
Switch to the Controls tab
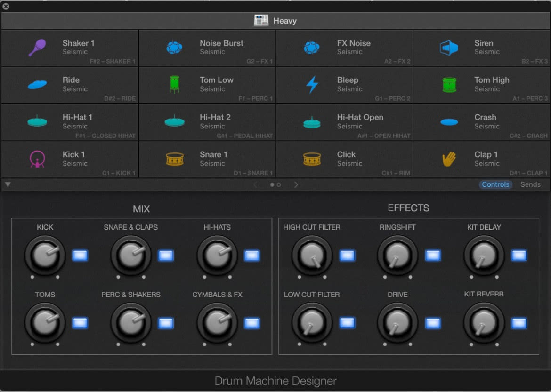pyautogui.click(x=495, y=184)
